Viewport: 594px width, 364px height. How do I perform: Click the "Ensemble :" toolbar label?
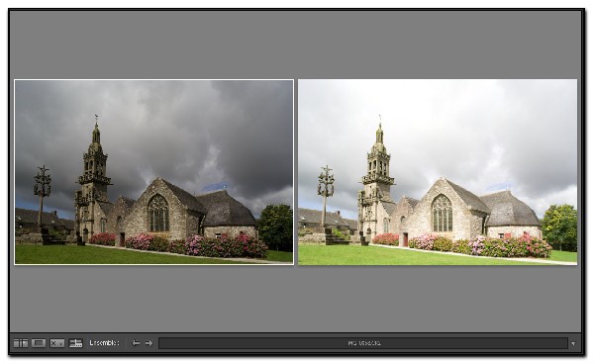click(x=105, y=343)
